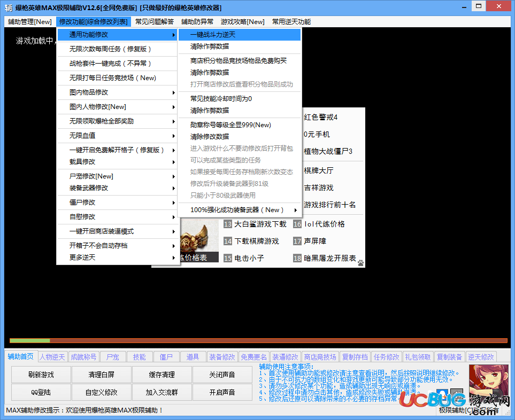This screenshot has width=515, height=420.
Task: Choose 战枪套件一键完成（不异常）
Action: pos(118,64)
